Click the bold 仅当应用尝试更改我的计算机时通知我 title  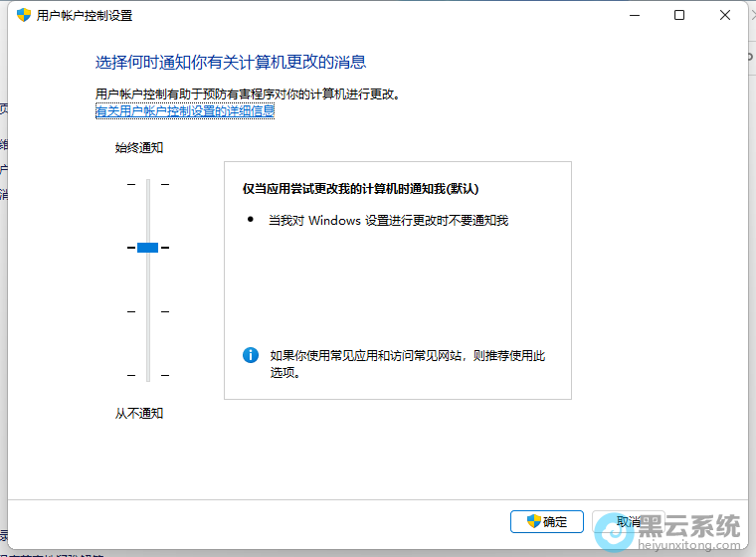tap(361, 188)
